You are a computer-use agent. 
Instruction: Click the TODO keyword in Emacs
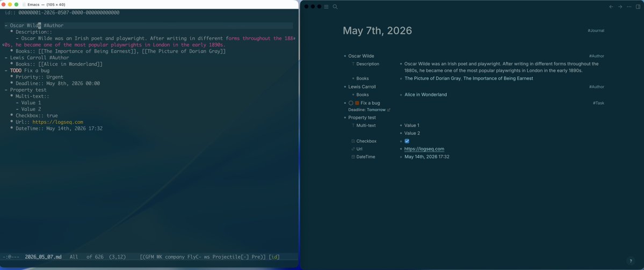tap(16, 70)
